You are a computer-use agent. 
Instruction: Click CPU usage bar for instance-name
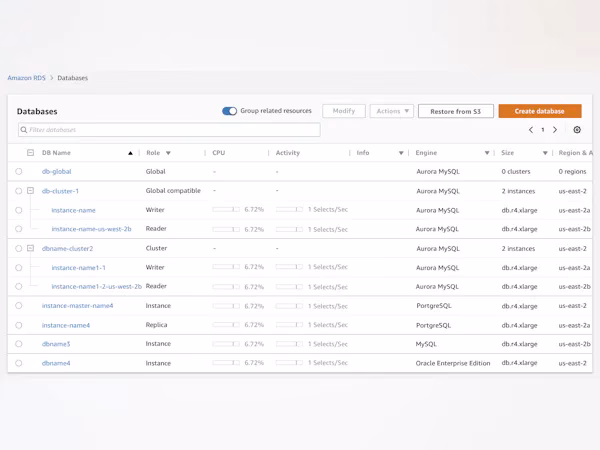[226, 210]
